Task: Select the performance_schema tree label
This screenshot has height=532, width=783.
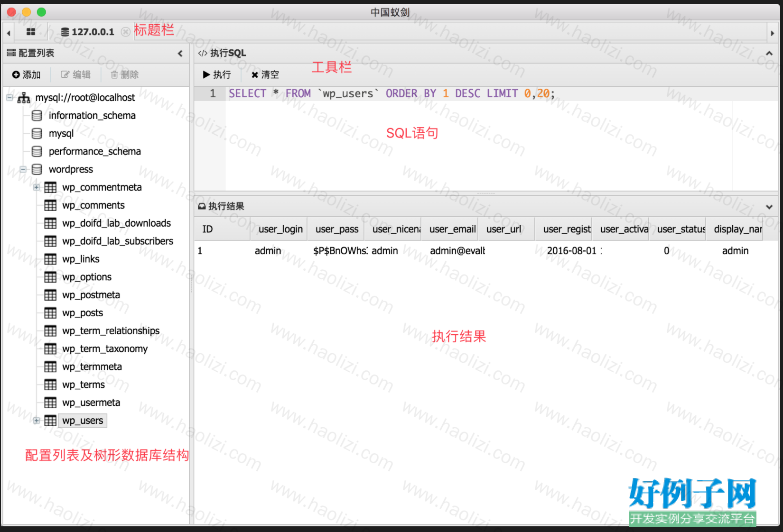Action: coord(95,151)
